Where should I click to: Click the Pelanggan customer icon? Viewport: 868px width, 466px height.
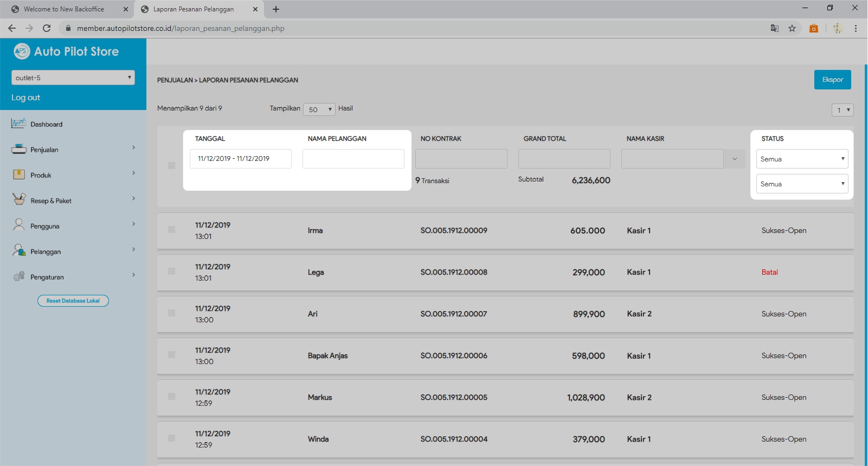click(x=18, y=250)
